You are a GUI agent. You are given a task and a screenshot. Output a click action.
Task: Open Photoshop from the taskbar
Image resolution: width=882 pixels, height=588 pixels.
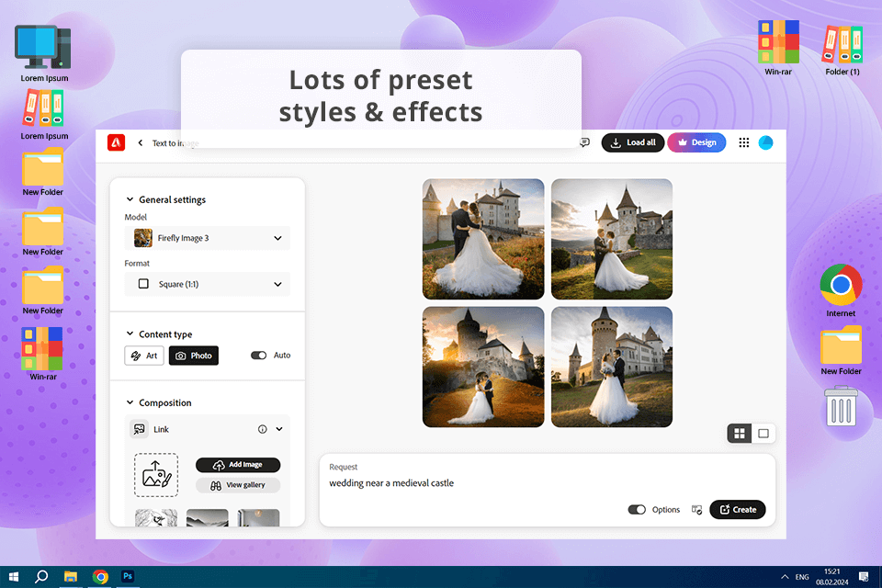tap(128, 576)
